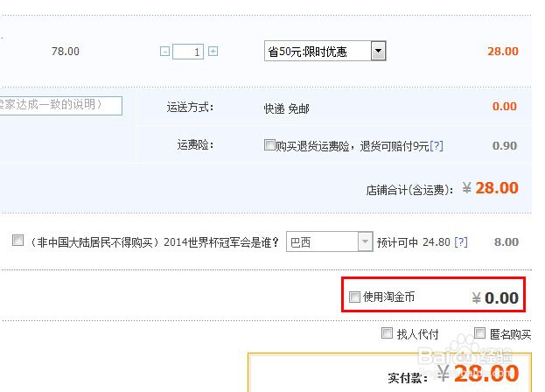545x392 pixels.
Task: Click the arrow on the 巴西 combo box
Action: pyautogui.click(x=366, y=241)
